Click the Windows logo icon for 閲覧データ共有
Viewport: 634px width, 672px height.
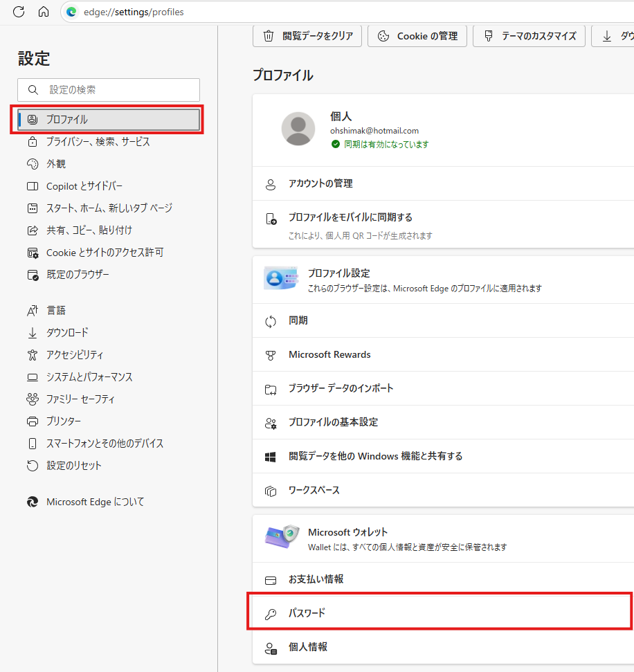(271, 457)
